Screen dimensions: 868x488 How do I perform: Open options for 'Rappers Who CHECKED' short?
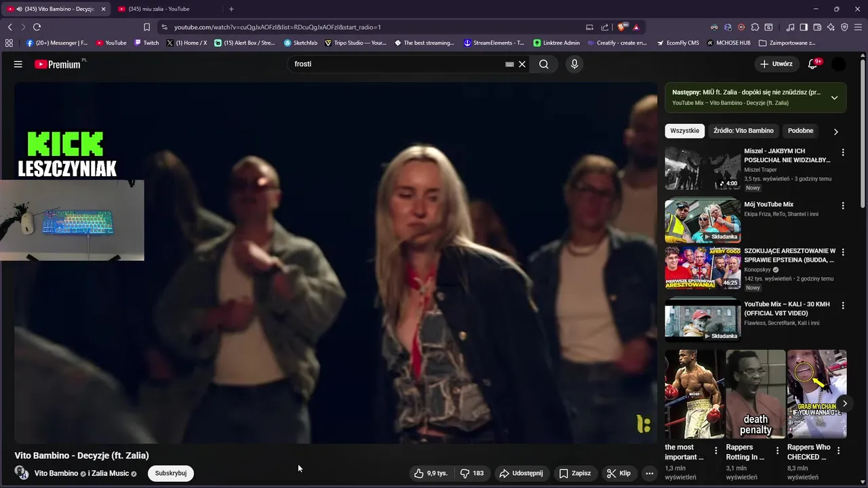pos(838,451)
